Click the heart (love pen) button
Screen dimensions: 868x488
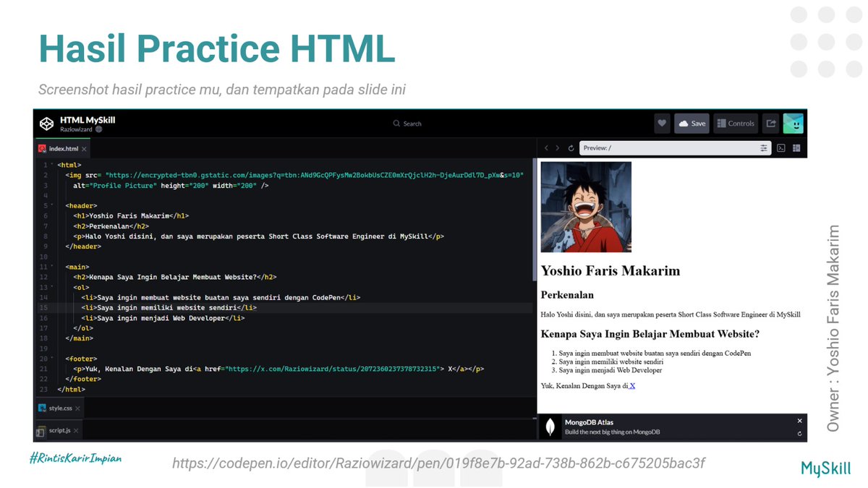coord(662,124)
